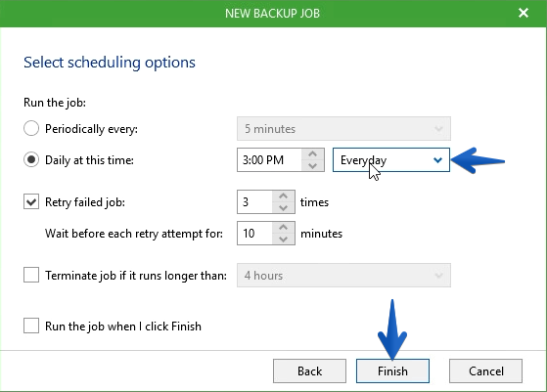Viewport: 547px width, 392px height.
Task: Decrease the retry count with the down arrow
Action: [283, 207]
